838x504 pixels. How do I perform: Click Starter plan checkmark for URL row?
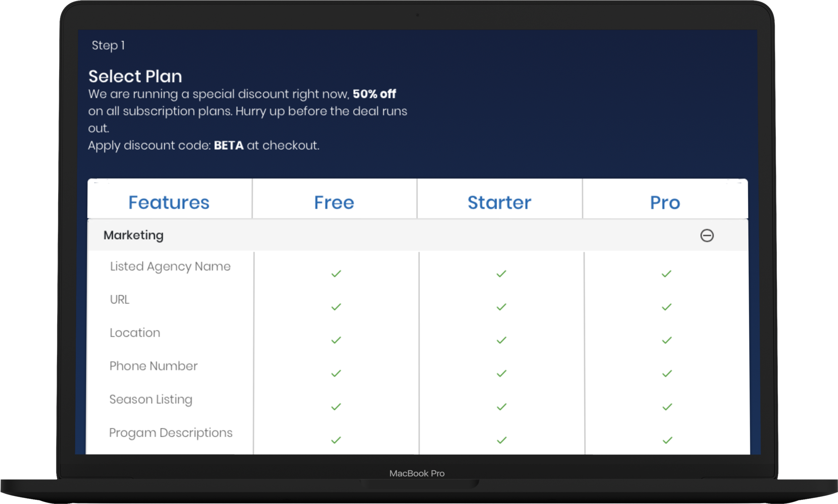coord(501,307)
